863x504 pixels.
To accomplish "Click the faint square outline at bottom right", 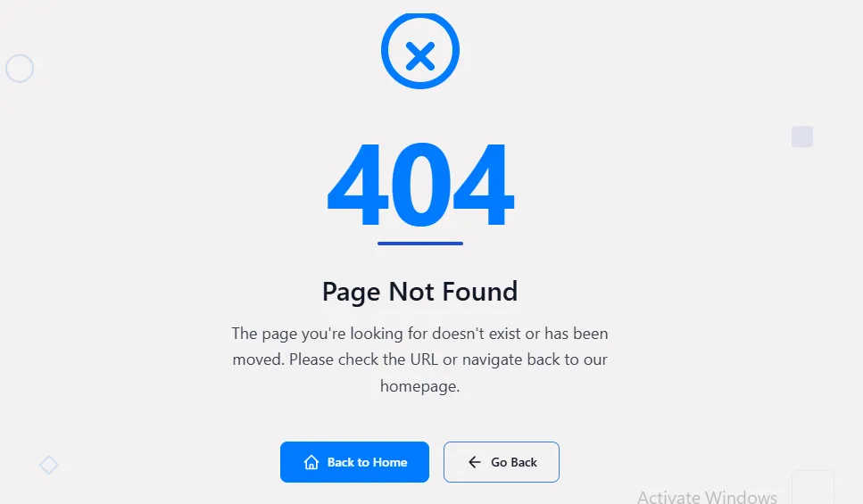I will [813, 487].
